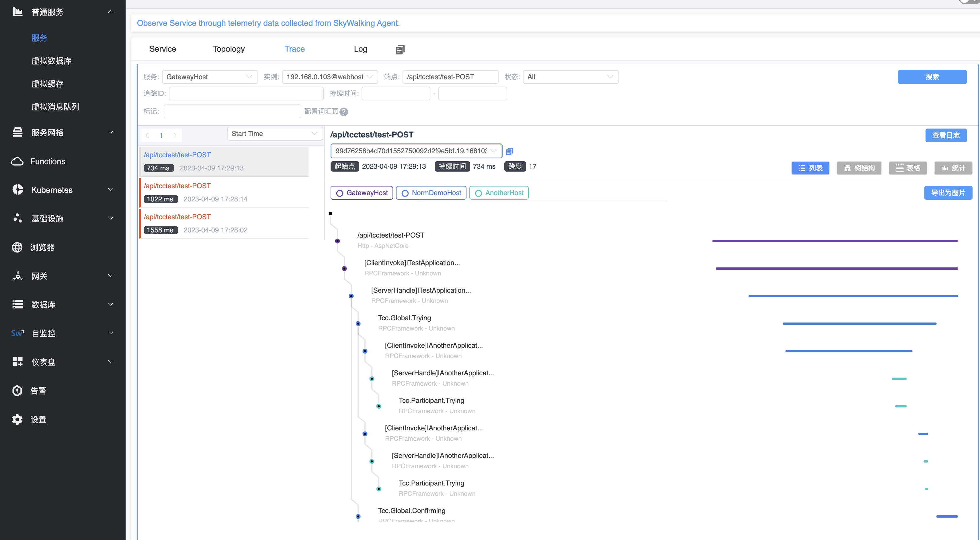Click the 配置词汇页 link text
Image resolution: width=980 pixels, height=540 pixels.
click(321, 111)
